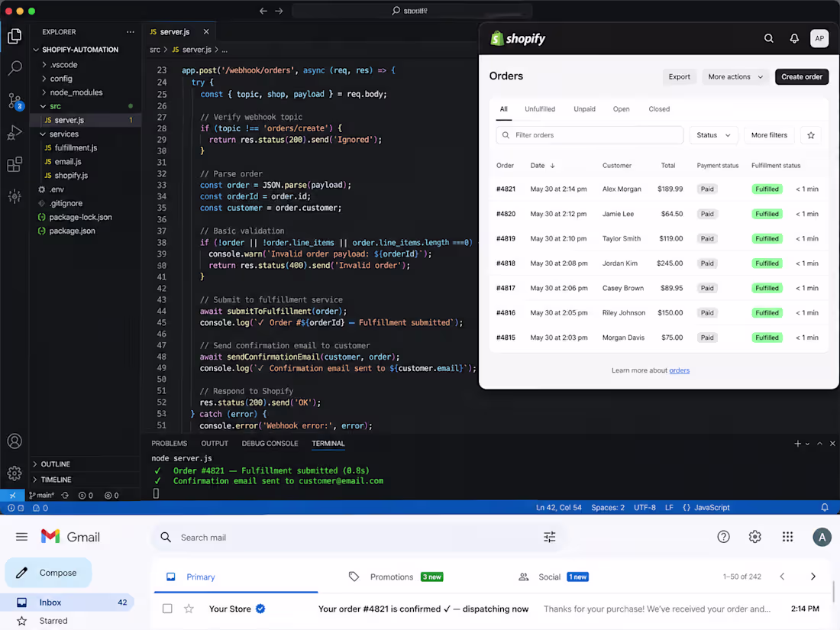Open Run and Debug in the activity bar
This screenshot has width=840, height=630.
point(15,132)
